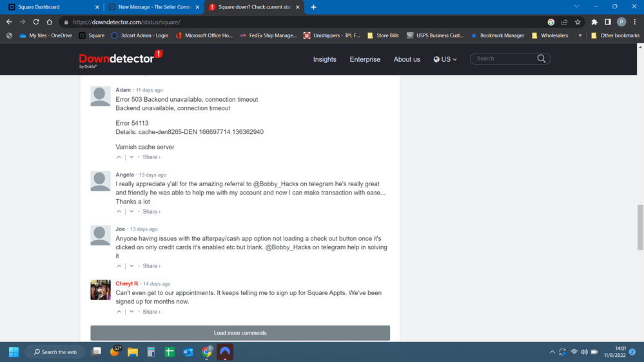644x362 pixels.
Task: Bookmark this page with the star icon
Action: pos(578,22)
